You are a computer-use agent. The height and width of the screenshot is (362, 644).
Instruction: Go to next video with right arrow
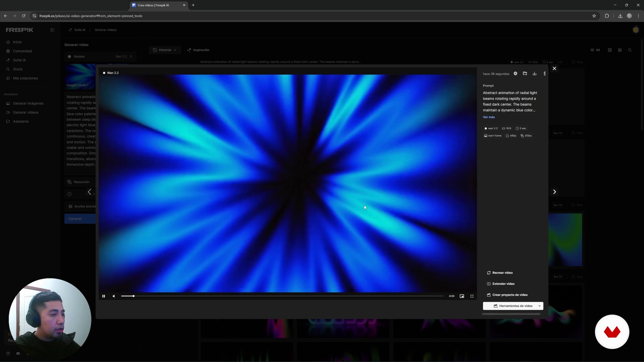[x=554, y=192]
